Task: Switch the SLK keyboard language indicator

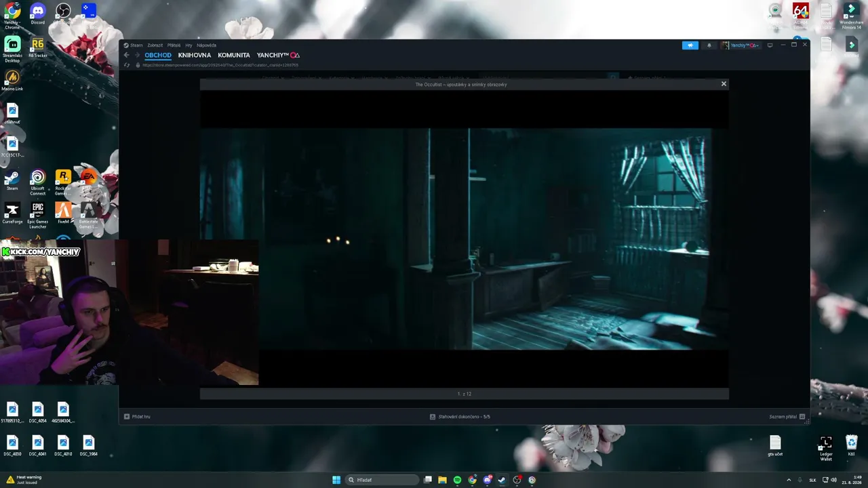Action: pyautogui.click(x=812, y=480)
